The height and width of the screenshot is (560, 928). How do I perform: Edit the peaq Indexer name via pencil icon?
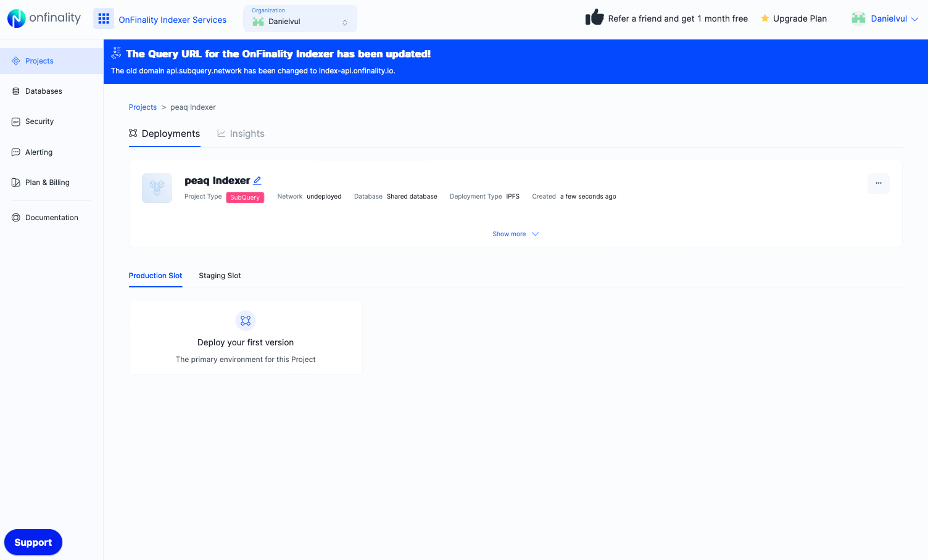pos(257,180)
